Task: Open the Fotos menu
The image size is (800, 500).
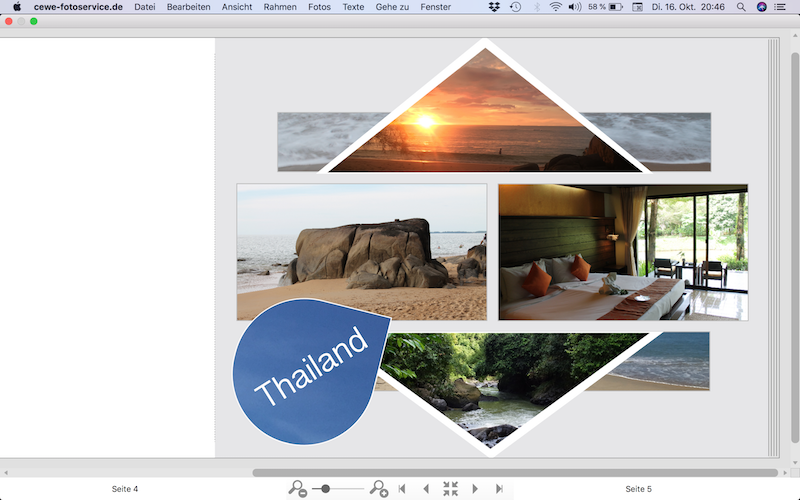Action: (x=319, y=7)
